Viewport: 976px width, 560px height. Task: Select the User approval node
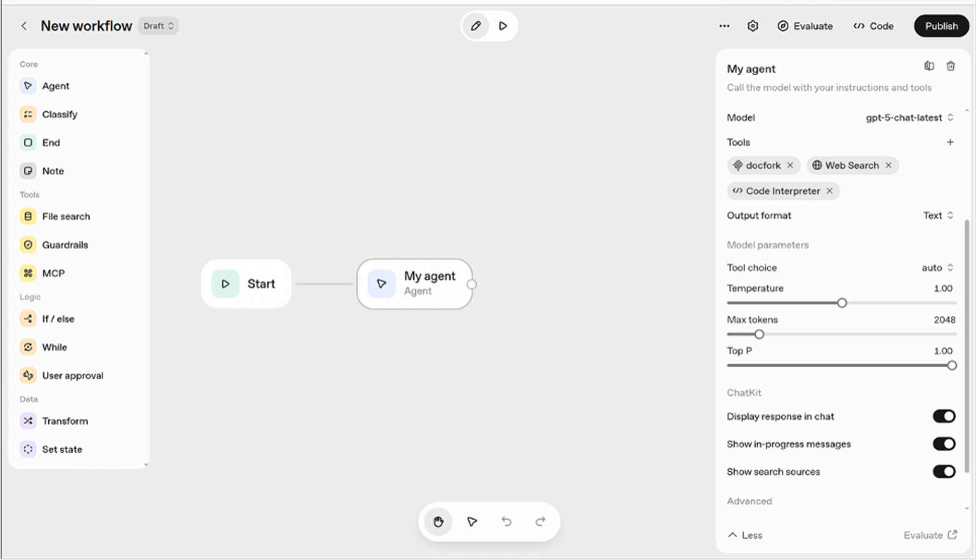pyautogui.click(x=73, y=375)
